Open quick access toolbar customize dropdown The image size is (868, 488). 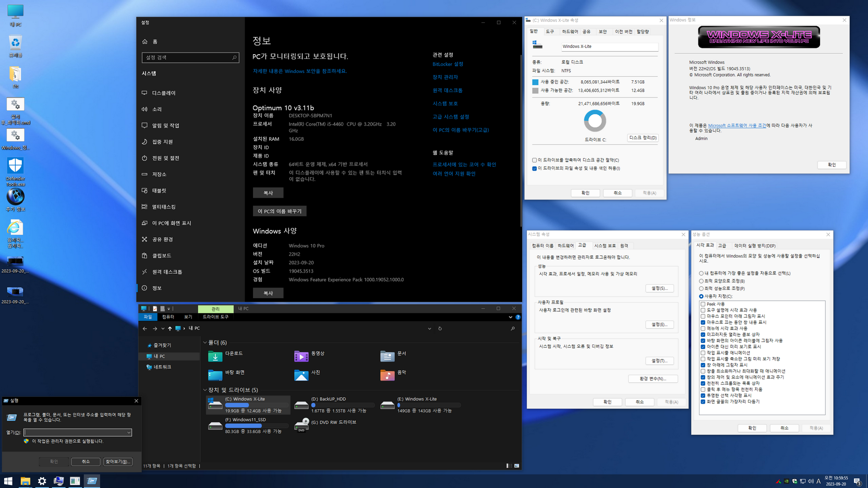168,309
